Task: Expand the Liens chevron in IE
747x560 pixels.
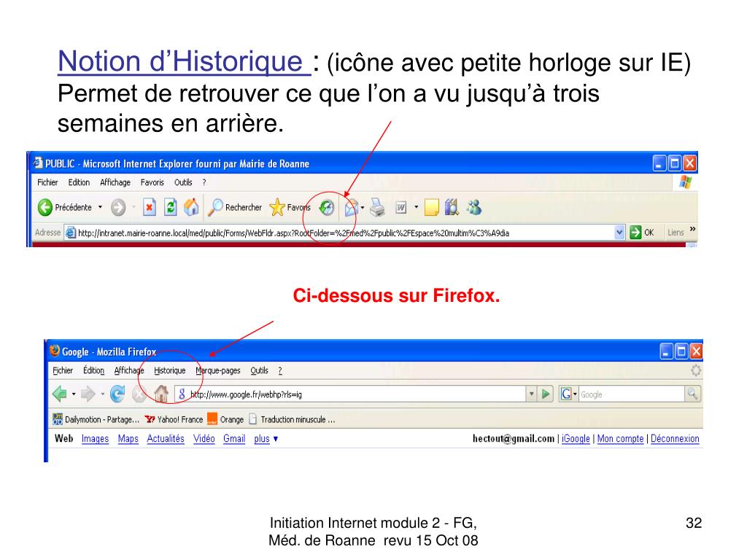Action: (693, 230)
